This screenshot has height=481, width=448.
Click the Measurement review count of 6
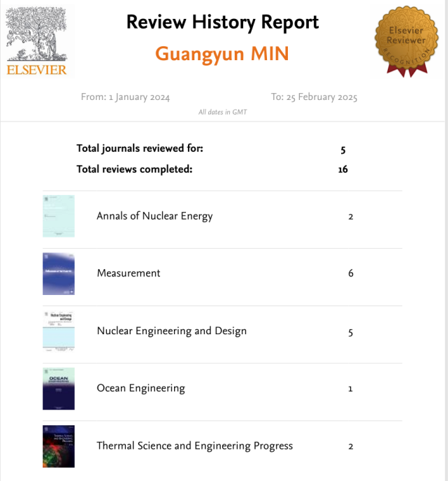point(351,273)
